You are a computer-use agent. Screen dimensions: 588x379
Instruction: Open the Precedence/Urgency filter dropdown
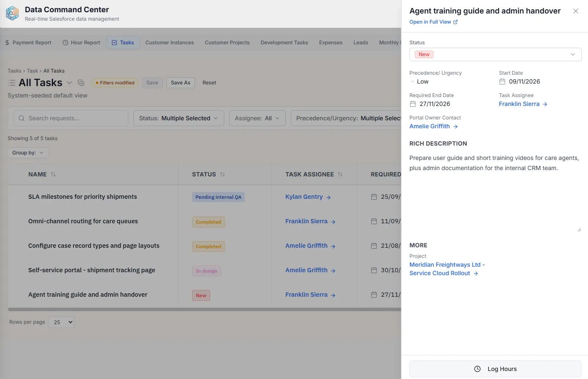point(346,118)
